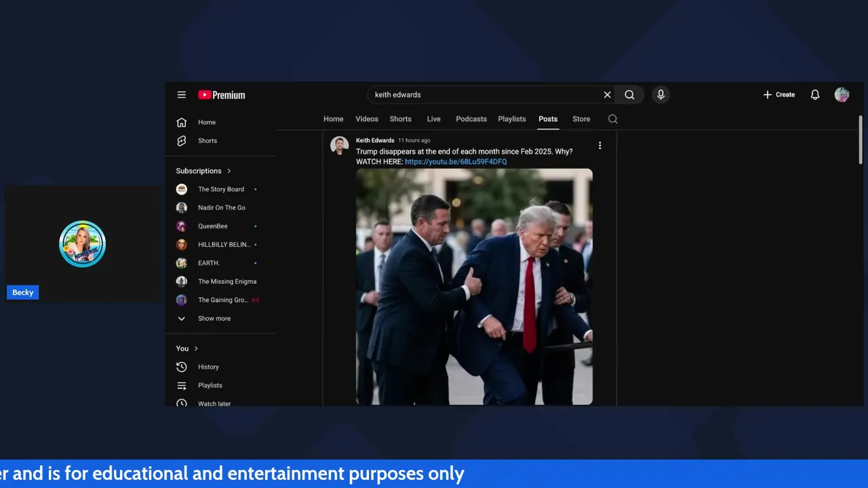Switch to channel Home tab
The height and width of the screenshot is (488, 868).
pyautogui.click(x=333, y=119)
